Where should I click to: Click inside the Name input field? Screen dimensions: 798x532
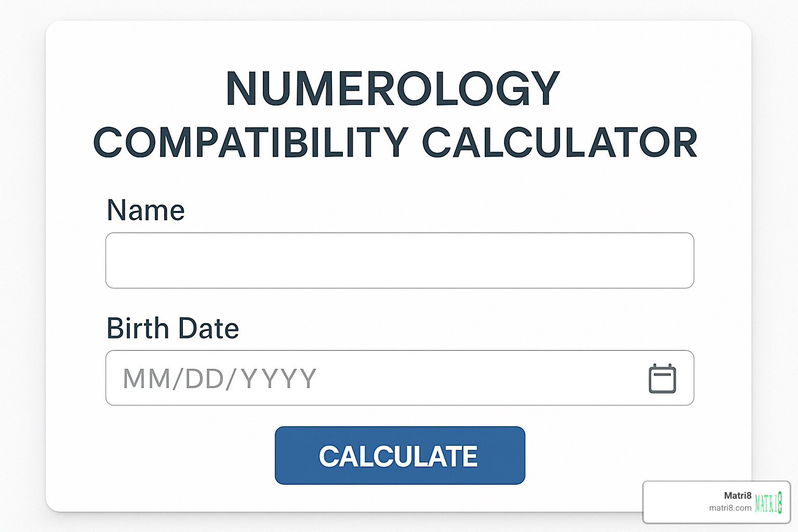[x=399, y=260]
